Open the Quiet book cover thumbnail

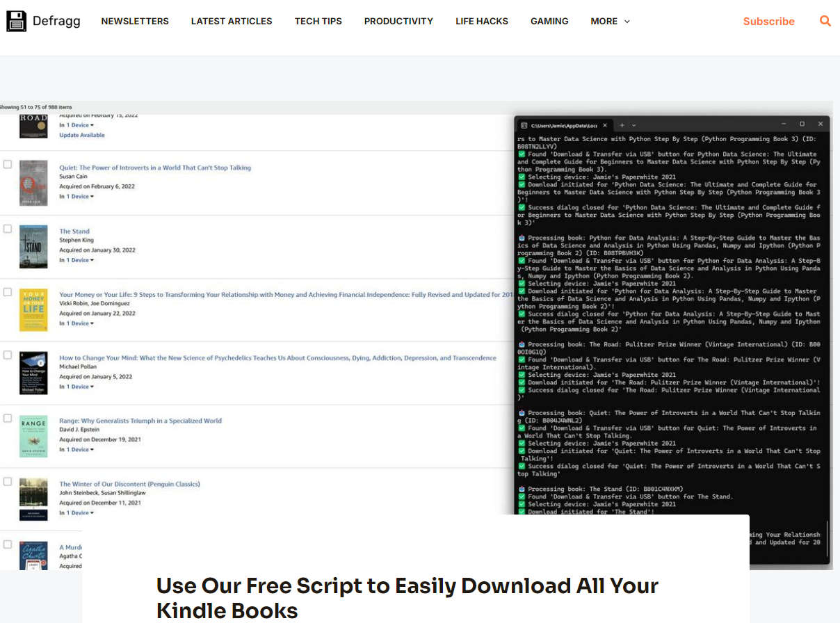[33, 183]
